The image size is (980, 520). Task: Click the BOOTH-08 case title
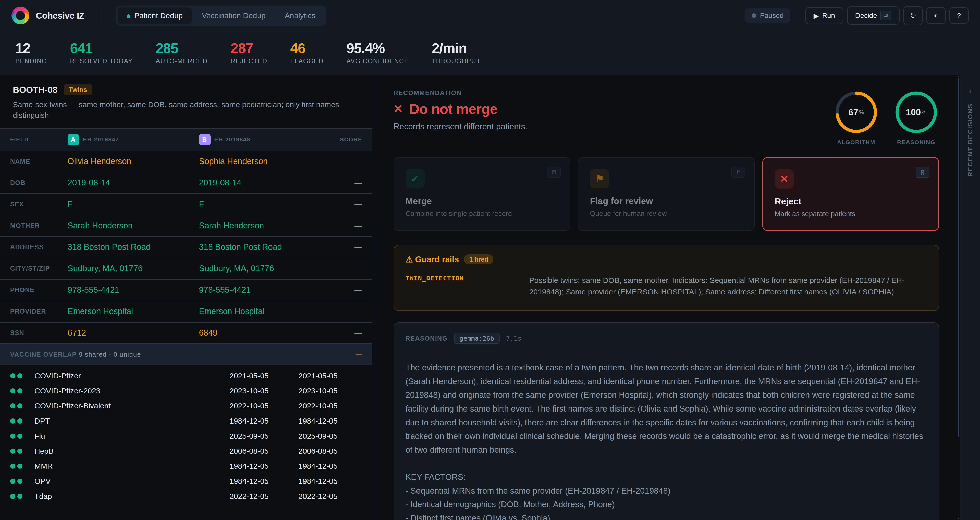[x=35, y=90]
